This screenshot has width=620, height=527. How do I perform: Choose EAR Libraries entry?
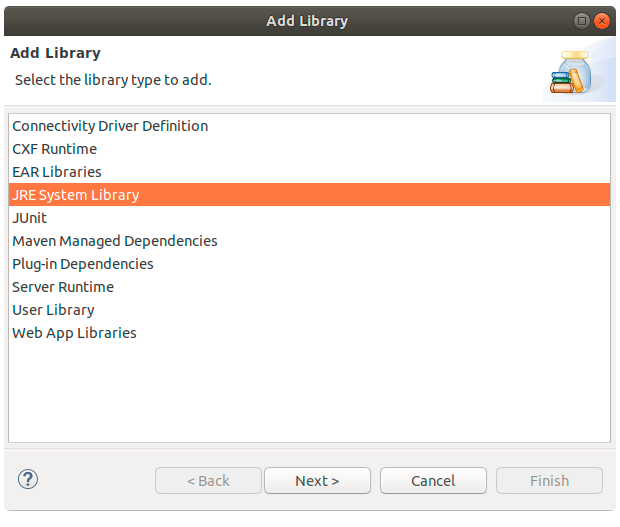point(309,172)
